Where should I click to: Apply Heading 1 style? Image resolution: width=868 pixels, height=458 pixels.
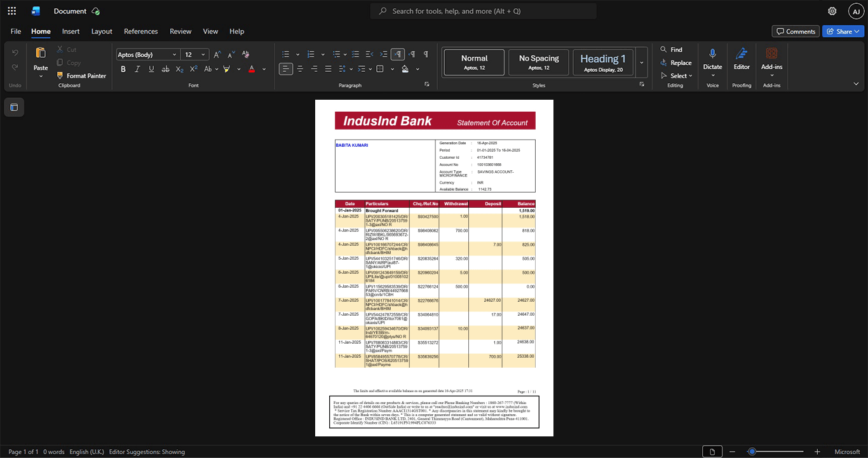603,62
